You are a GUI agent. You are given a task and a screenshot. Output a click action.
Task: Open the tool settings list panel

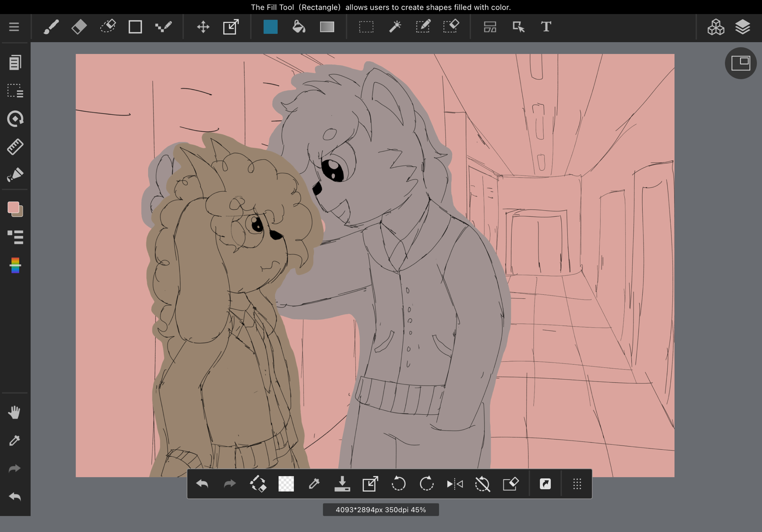15,237
